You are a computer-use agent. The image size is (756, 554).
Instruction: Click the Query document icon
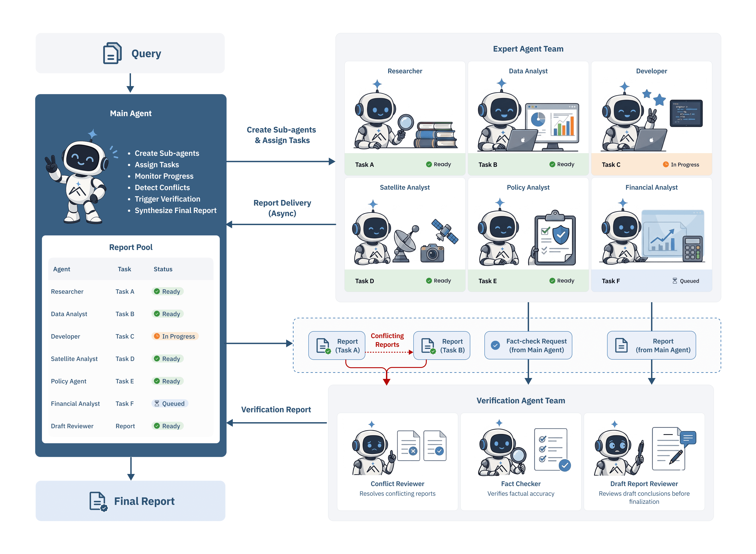112,53
